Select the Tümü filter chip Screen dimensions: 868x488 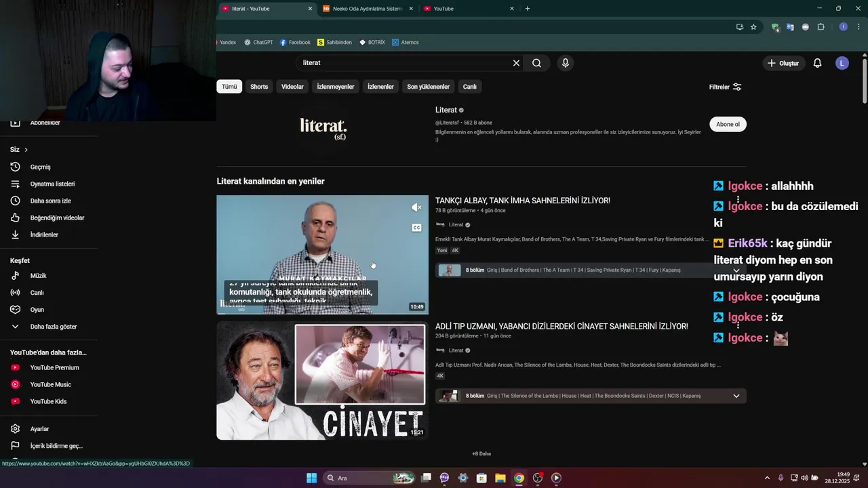(x=229, y=87)
